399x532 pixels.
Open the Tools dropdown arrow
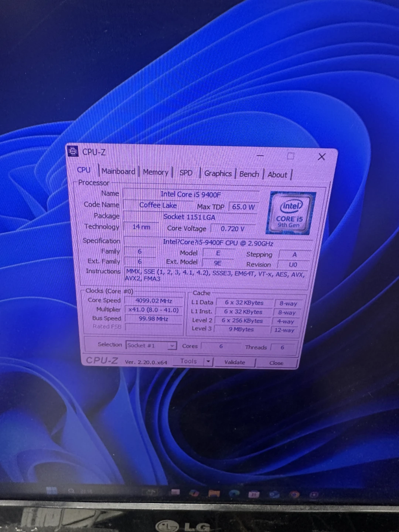coord(209,362)
